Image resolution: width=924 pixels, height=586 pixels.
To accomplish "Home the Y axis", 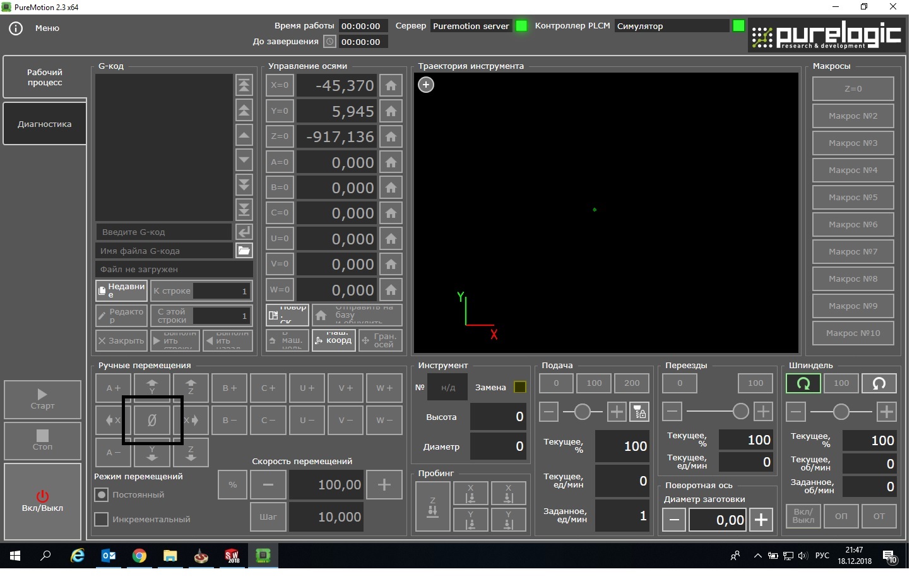I will pos(391,111).
